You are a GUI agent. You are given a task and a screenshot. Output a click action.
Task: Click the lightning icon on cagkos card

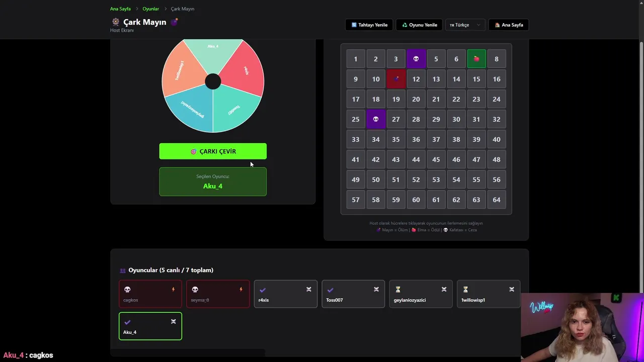point(173,290)
